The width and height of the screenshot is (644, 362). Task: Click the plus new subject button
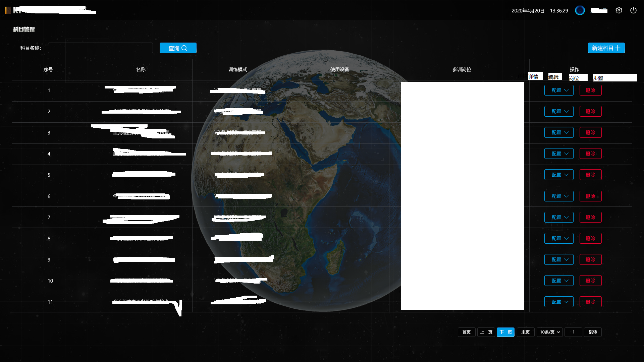click(x=606, y=48)
